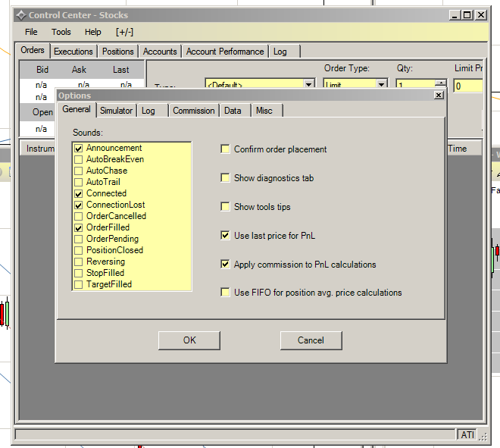Viewport: 500px width, 448px height.
Task: Uncheck Use last price for PnL
Action: click(x=225, y=236)
